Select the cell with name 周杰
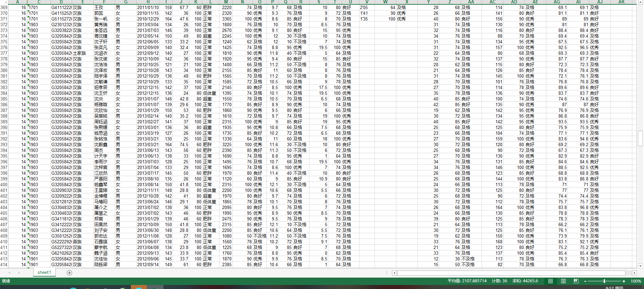 (104, 150)
